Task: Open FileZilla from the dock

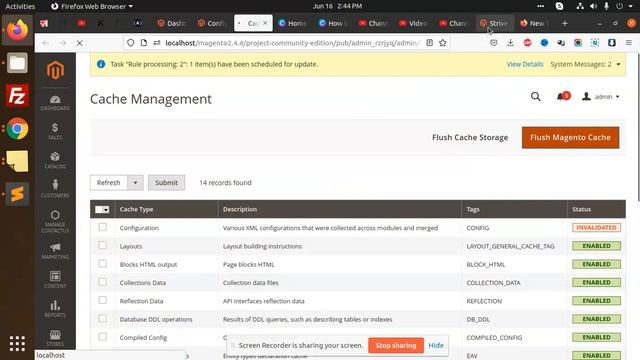Action: [x=17, y=96]
